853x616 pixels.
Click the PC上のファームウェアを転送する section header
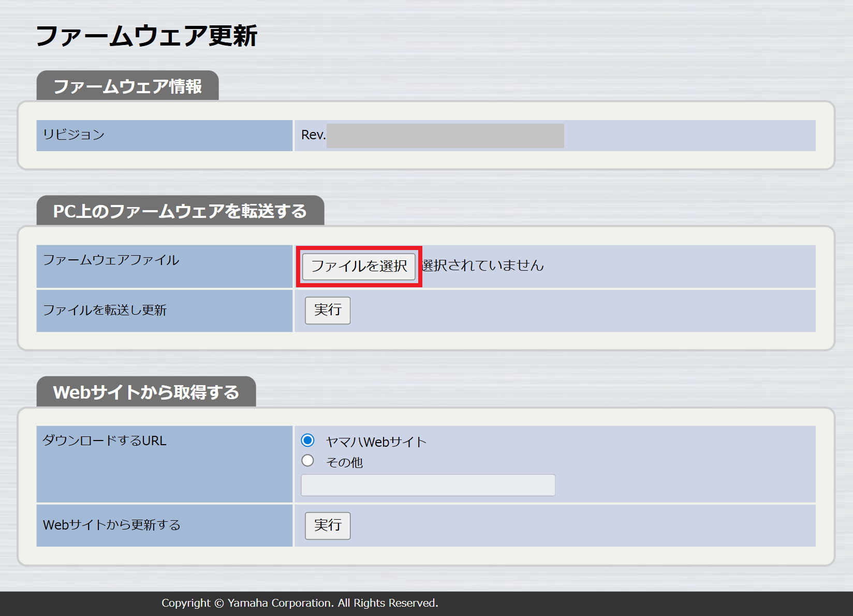click(x=180, y=211)
